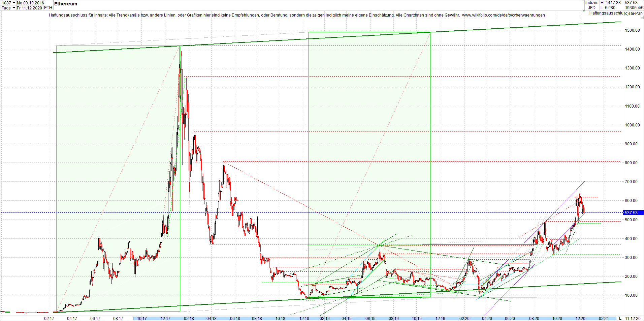Click the 1100.00 price axis label
The image size is (644, 321).
click(x=633, y=106)
